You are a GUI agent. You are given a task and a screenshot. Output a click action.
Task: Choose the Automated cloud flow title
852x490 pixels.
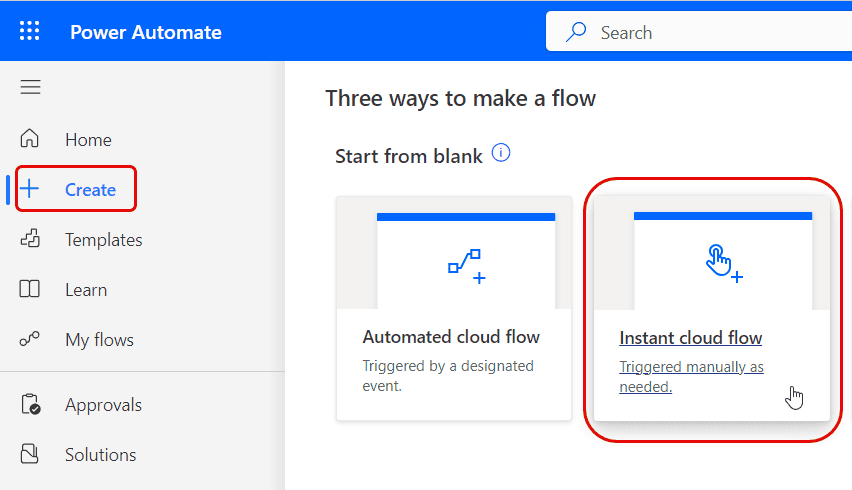coord(451,337)
